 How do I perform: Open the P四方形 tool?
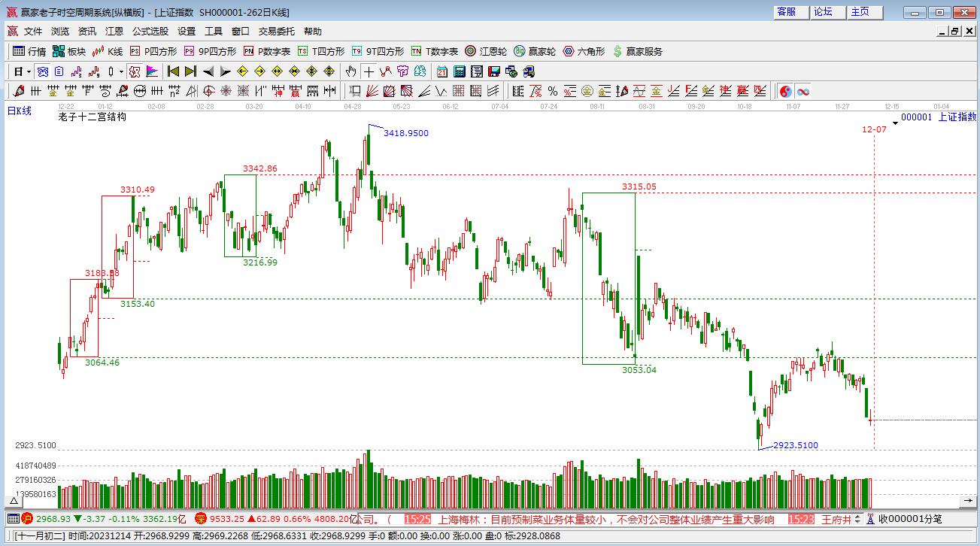point(153,51)
